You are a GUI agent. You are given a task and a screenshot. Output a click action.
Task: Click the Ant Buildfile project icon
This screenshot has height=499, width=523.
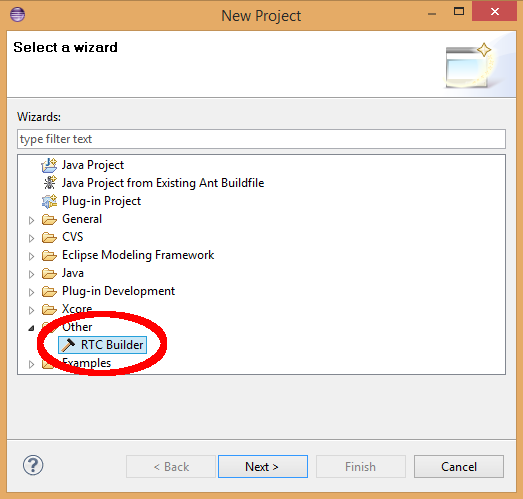pos(50,183)
